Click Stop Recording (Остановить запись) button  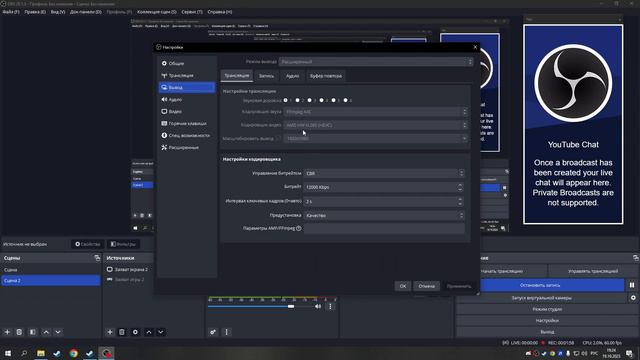(x=540, y=285)
